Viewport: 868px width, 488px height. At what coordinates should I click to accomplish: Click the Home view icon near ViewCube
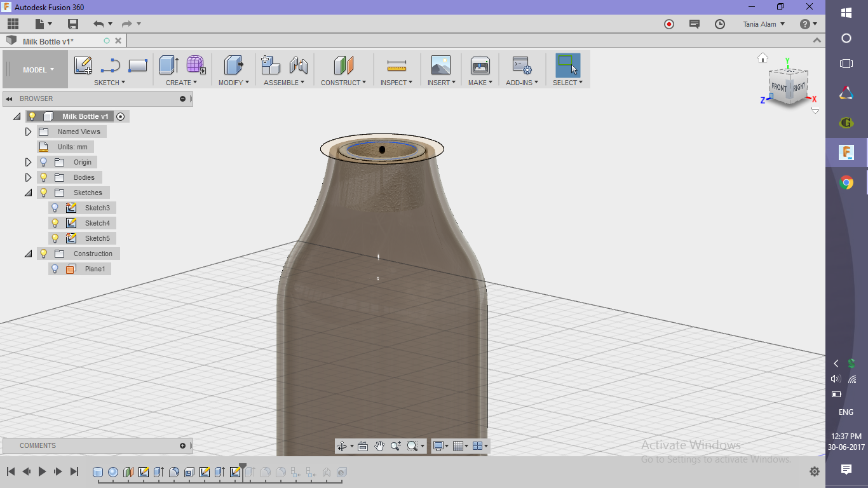[x=763, y=58]
